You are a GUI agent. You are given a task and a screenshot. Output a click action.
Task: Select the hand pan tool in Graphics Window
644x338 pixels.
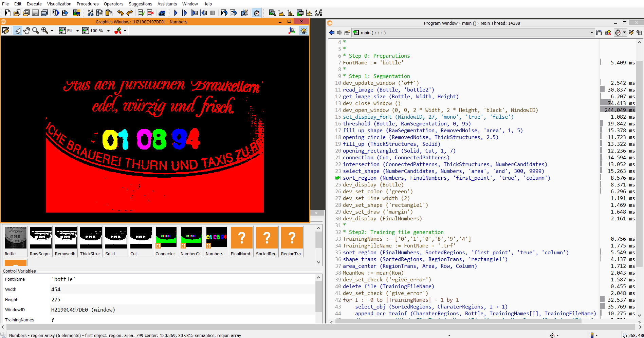(26, 31)
